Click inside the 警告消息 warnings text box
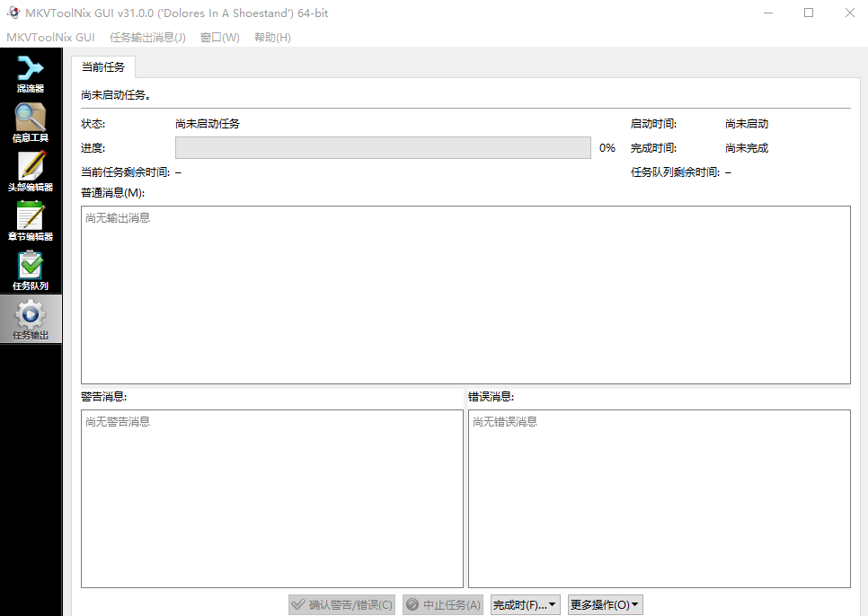The width and height of the screenshot is (868, 616). tap(271, 498)
